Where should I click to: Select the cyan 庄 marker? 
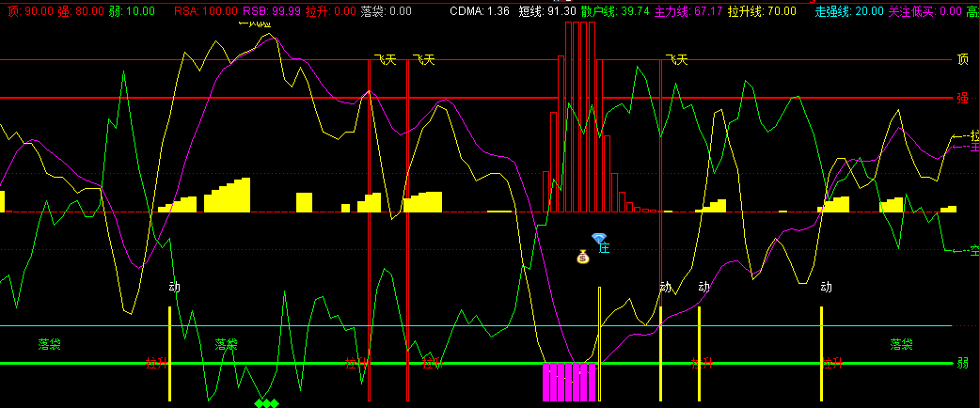(606, 248)
